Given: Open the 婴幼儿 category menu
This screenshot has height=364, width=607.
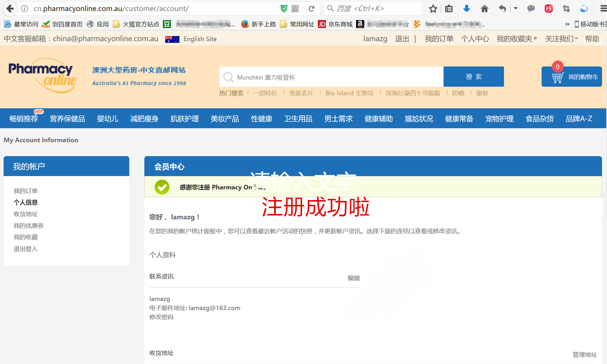Looking at the screenshot, I should click(107, 118).
